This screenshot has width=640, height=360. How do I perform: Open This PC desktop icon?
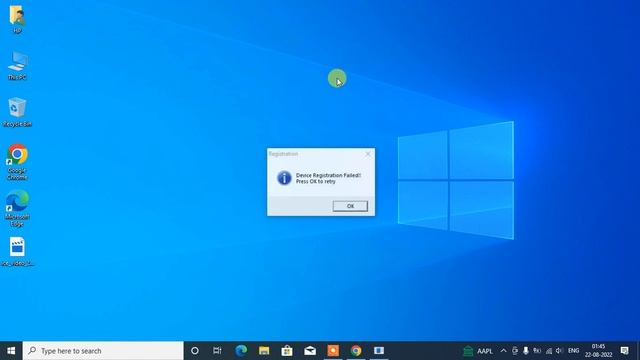click(x=17, y=65)
